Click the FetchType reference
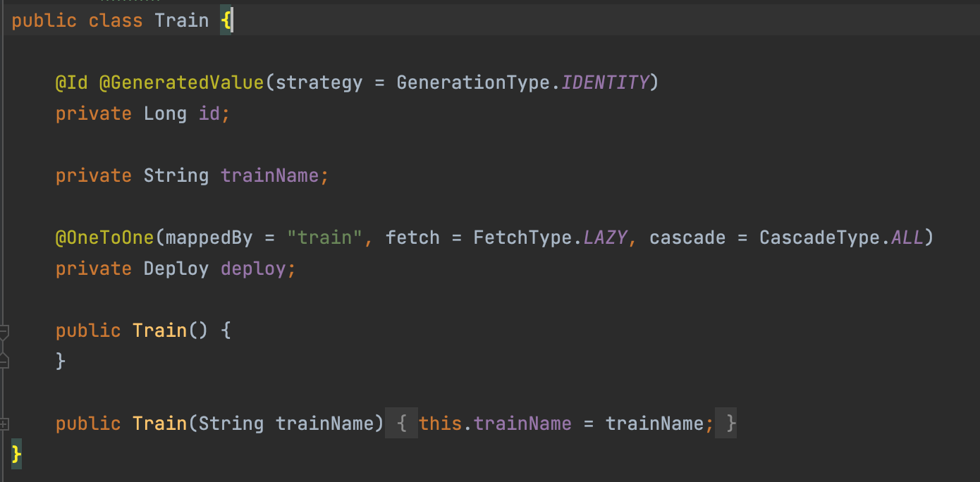This screenshot has width=980, height=482. click(522, 237)
